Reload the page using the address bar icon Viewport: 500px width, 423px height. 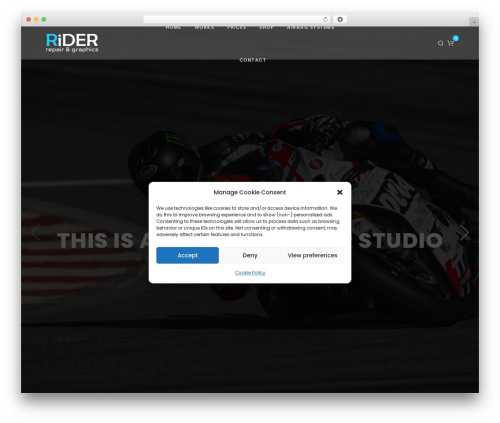click(x=325, y=20)
